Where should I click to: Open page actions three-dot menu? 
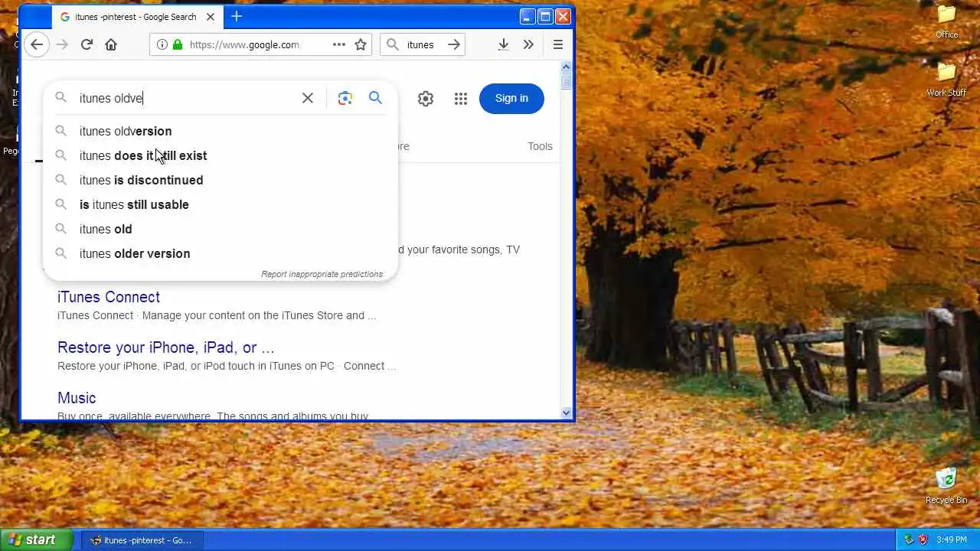[x=338, y=44]
